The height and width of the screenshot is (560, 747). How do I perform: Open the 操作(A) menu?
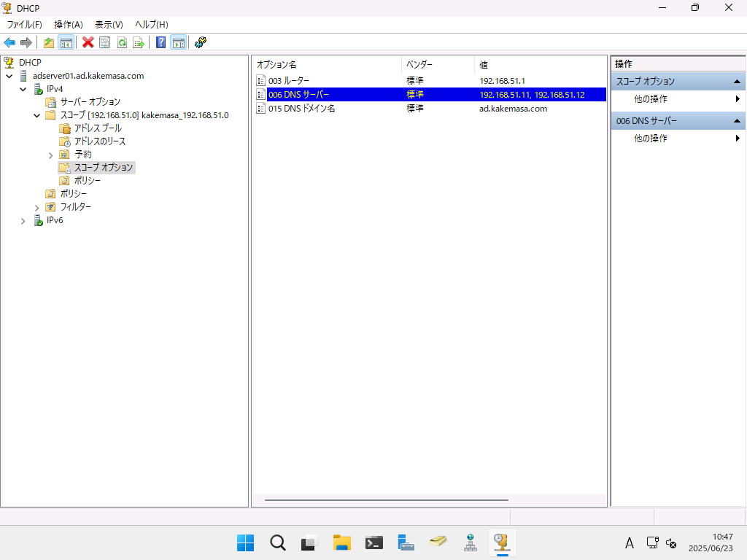[68, 25]
